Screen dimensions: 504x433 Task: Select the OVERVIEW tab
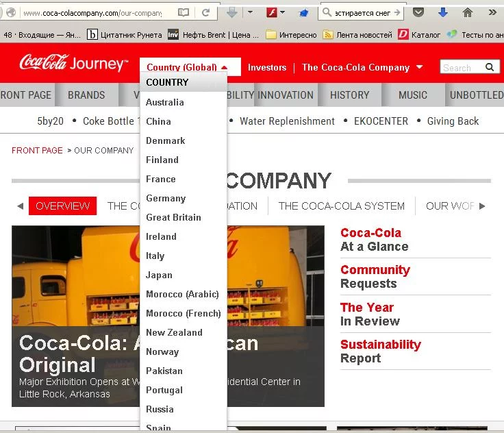click(x=63, y=206)
